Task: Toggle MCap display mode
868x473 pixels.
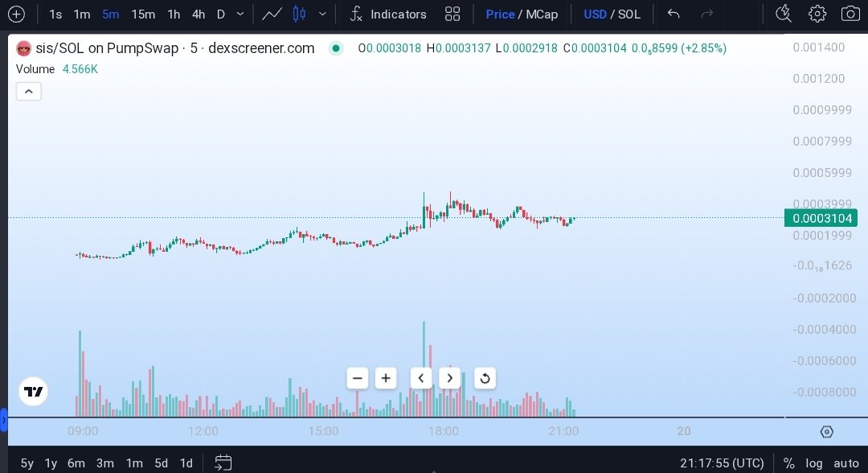Action: click(x=542, y=14)
